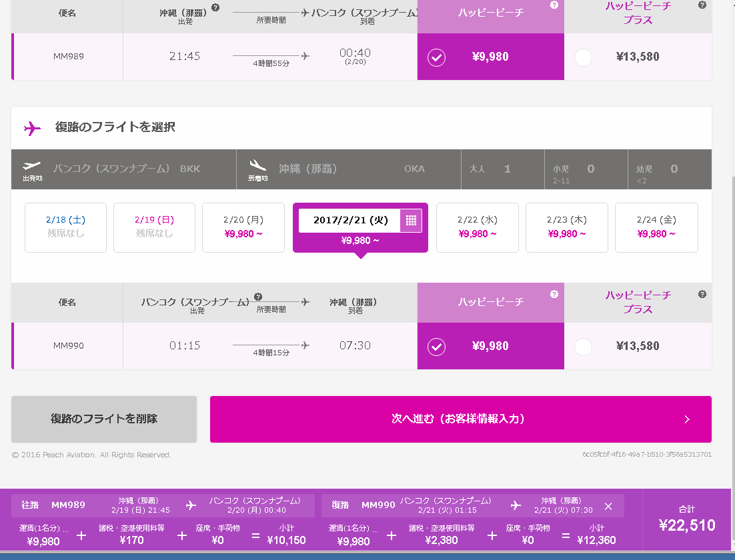Select ハッピーピーチ ¥9,980 fare for MM990

pyautogui.click(x=490, y=346)
